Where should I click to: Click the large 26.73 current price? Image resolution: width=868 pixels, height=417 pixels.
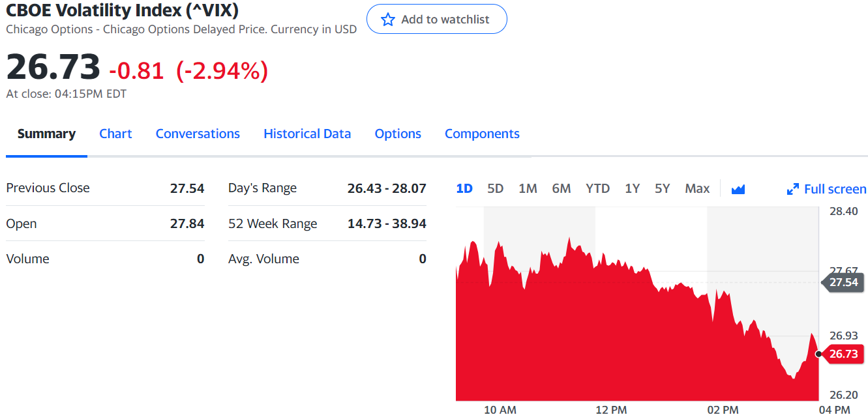coord(53,67)
